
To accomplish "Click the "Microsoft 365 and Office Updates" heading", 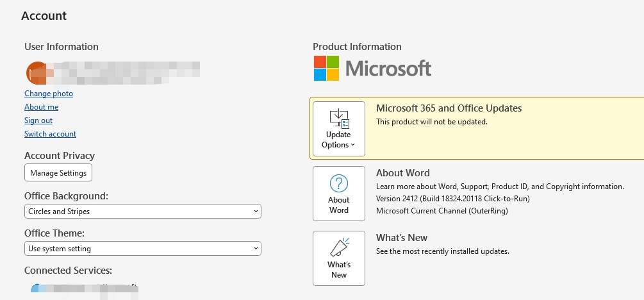I will [449, 108].
